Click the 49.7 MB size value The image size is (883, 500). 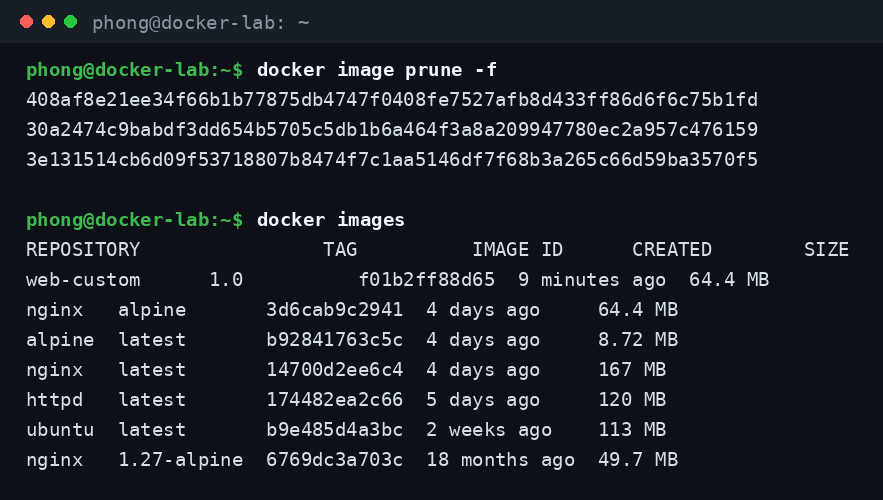tap(638, 459)
